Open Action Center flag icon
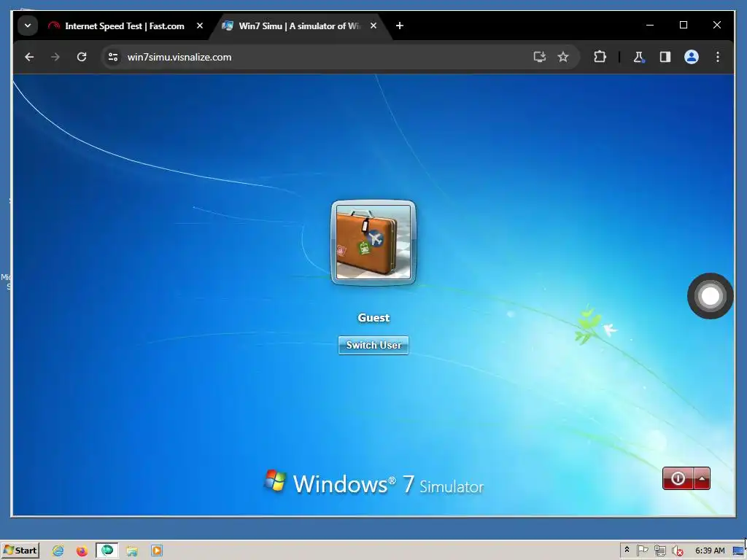The image size is (747, 560). pos(642,551)
